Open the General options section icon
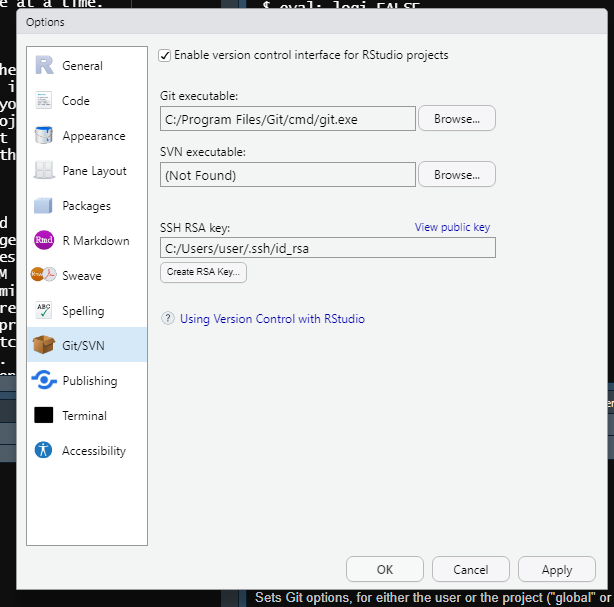 point(44,65)
